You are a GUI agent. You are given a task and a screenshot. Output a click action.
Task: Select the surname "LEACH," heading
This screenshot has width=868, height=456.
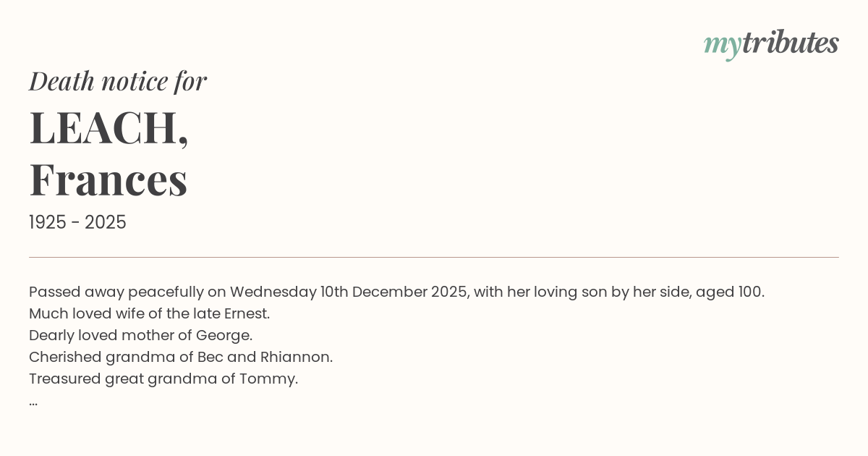point(109,127)
